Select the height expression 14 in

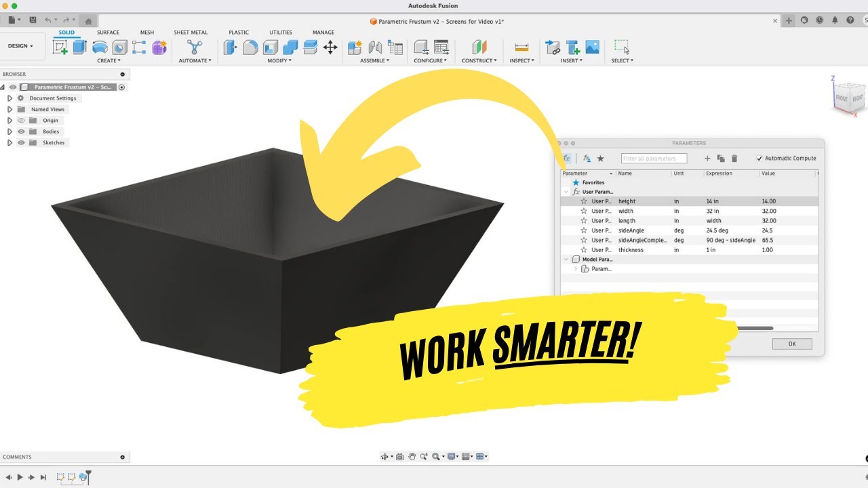click(713, 201)
